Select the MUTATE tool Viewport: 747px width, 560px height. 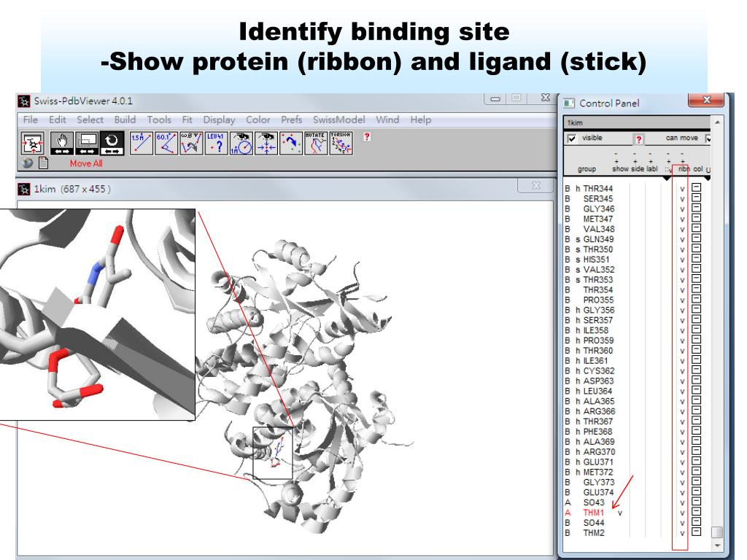pyautogui.click(x=316, y=143)
